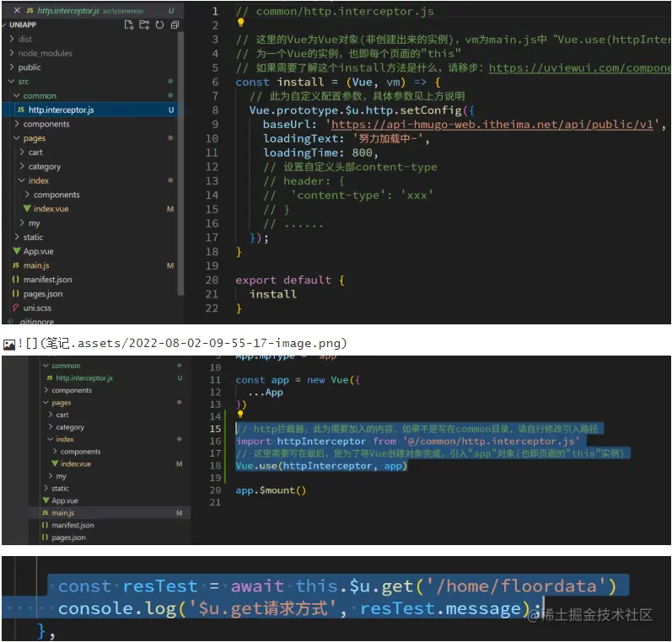Click the Sass icon of uni.scss
This screenshot has width=672, height=642.
pos(16,308)
